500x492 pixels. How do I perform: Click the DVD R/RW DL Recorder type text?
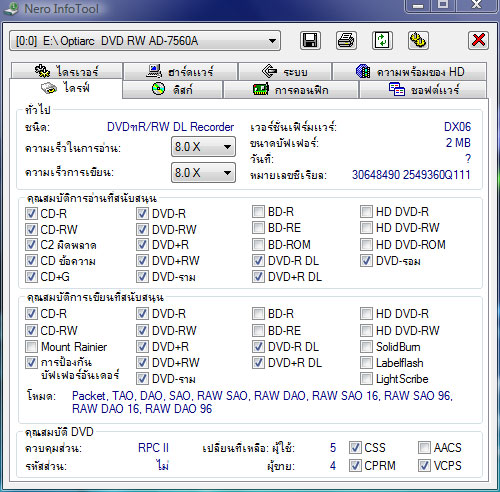pyautogui.click(x=170, y=127)
